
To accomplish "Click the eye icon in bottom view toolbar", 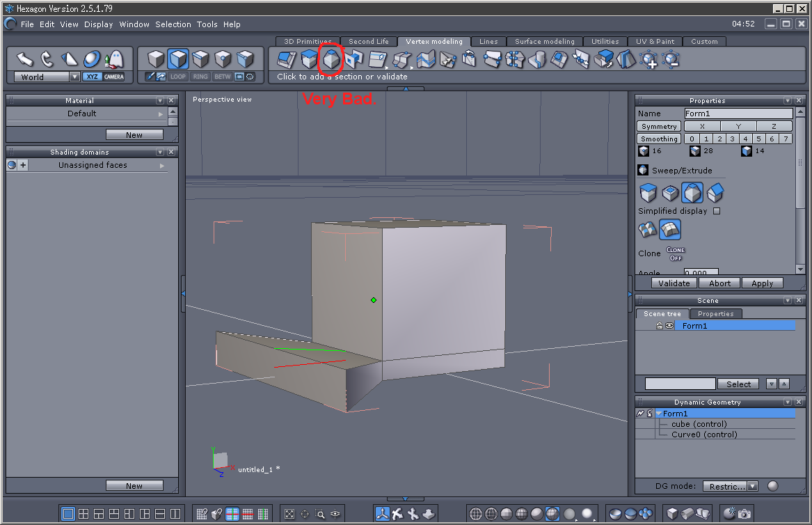I will click(335, 514).
